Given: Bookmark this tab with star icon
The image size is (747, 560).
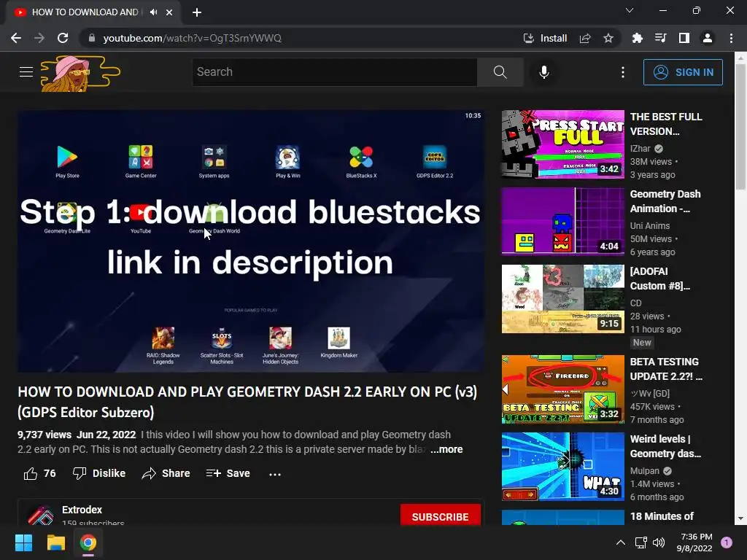Looking at the screenshot, I should pos(608,38).
